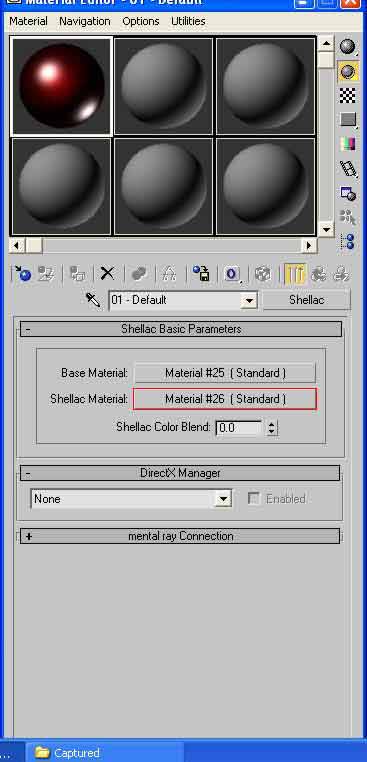Click the Make Unique icon
This screenshot has width=367, height=762.
169,274
